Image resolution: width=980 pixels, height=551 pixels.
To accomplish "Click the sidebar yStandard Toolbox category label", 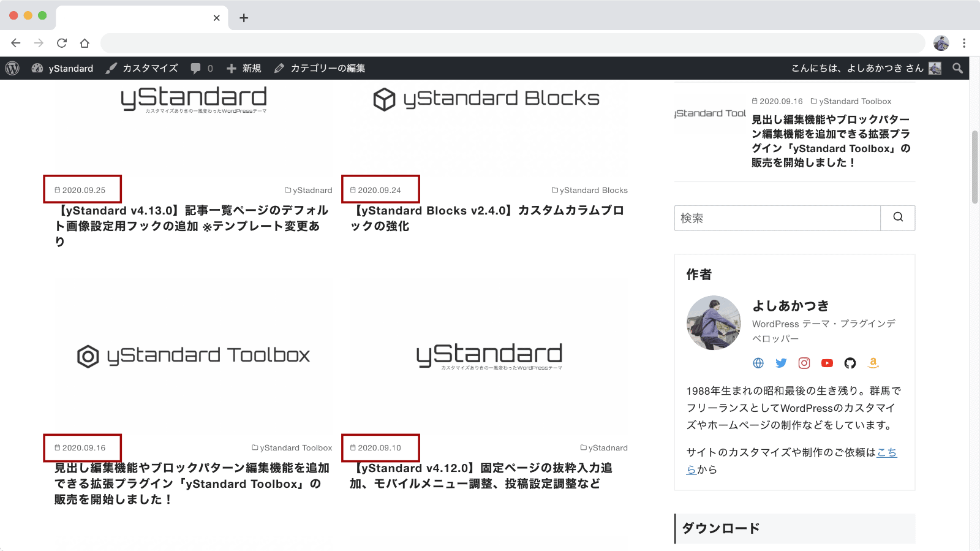I will 851,101.
